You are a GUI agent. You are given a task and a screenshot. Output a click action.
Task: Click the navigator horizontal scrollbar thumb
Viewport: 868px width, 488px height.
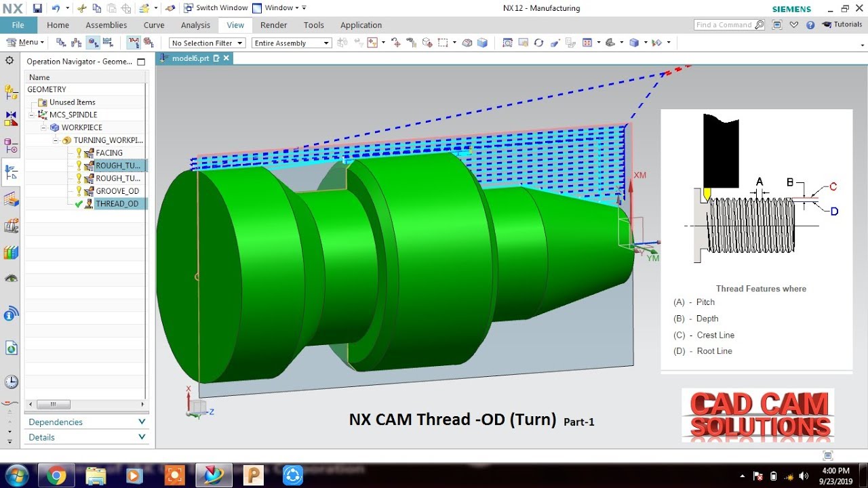[x=54, y=405]
